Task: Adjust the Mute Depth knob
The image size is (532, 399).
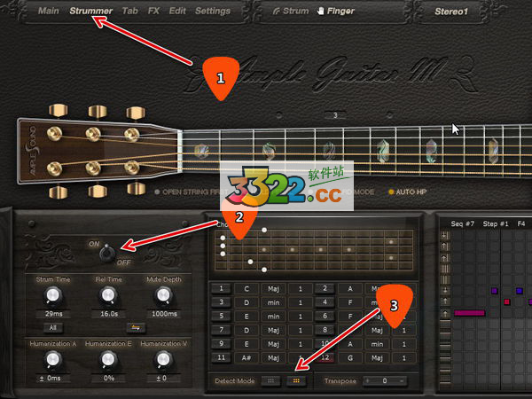Action: (164, 296)
